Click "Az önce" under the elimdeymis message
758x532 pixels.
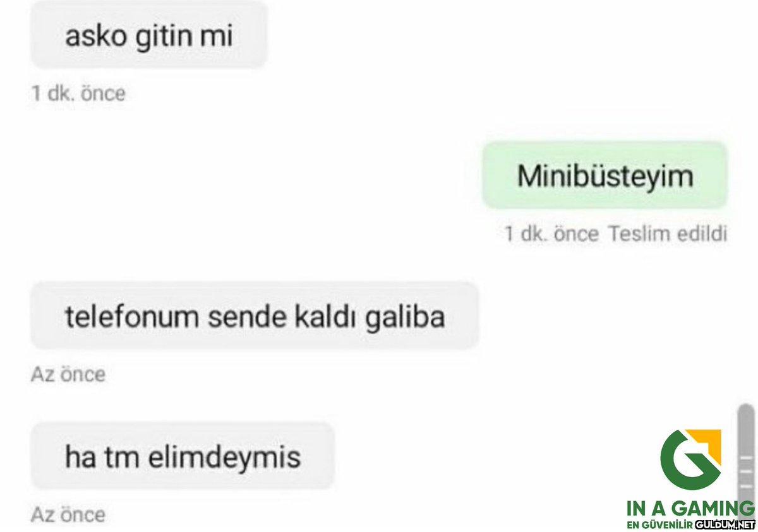[68, 515]
